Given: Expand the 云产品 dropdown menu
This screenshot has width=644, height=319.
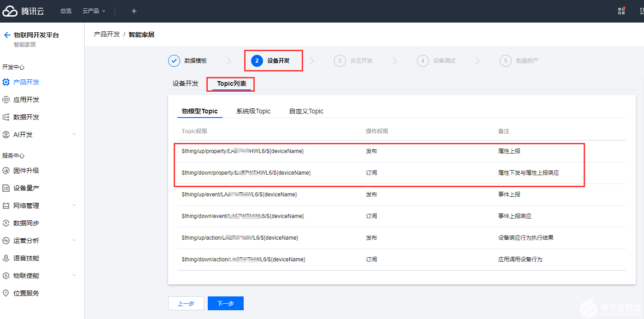Looking at the screenshot, I should (94, 11).
